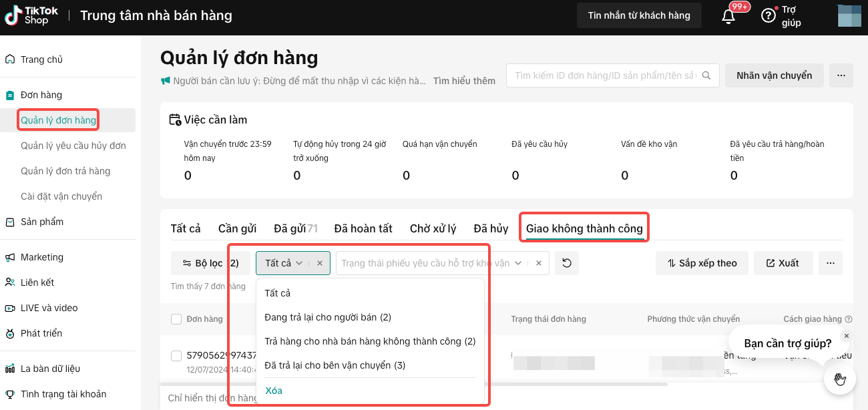Open the chat assistant hand icon
This screenshot has width=868, height=410.
tap(839, 379)
